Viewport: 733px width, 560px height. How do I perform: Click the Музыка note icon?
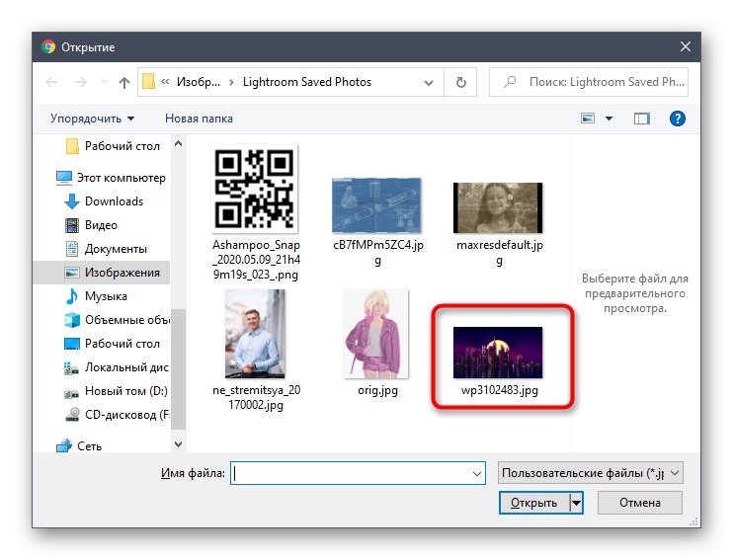[72, 296]
